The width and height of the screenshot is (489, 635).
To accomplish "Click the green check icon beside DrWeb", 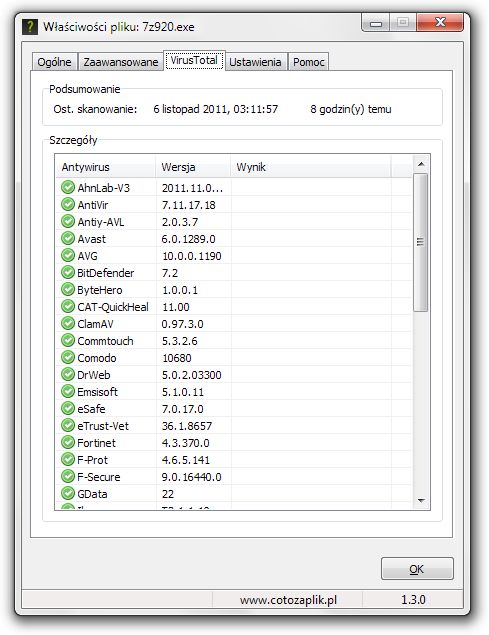I will (68, 375).
